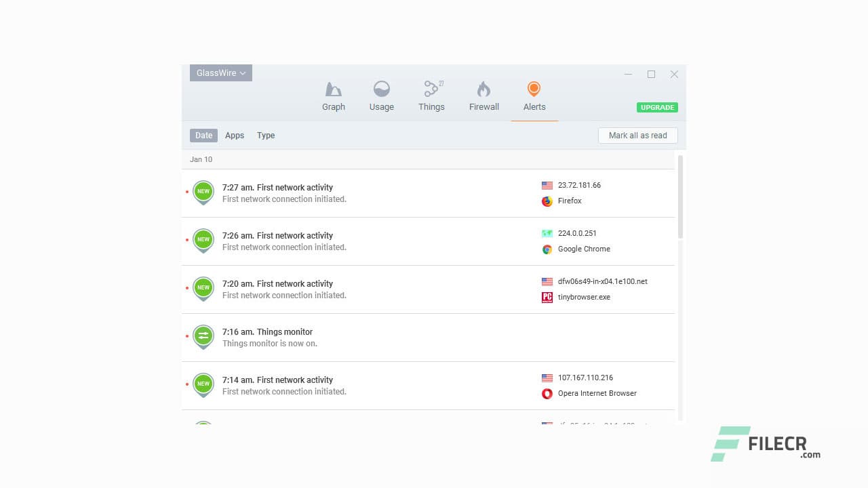Click the orange Alerts pin icon
This screenshot has width=868, height=488.
534,88
